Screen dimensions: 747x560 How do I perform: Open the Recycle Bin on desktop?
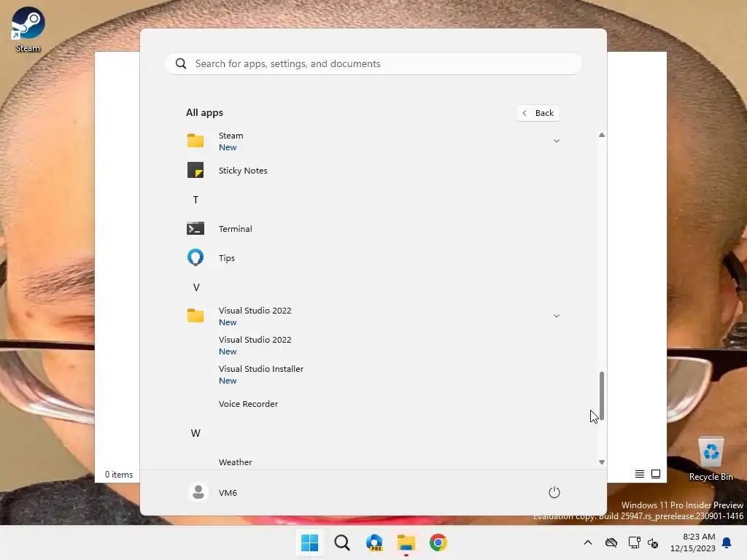click(x=711, y=459)
